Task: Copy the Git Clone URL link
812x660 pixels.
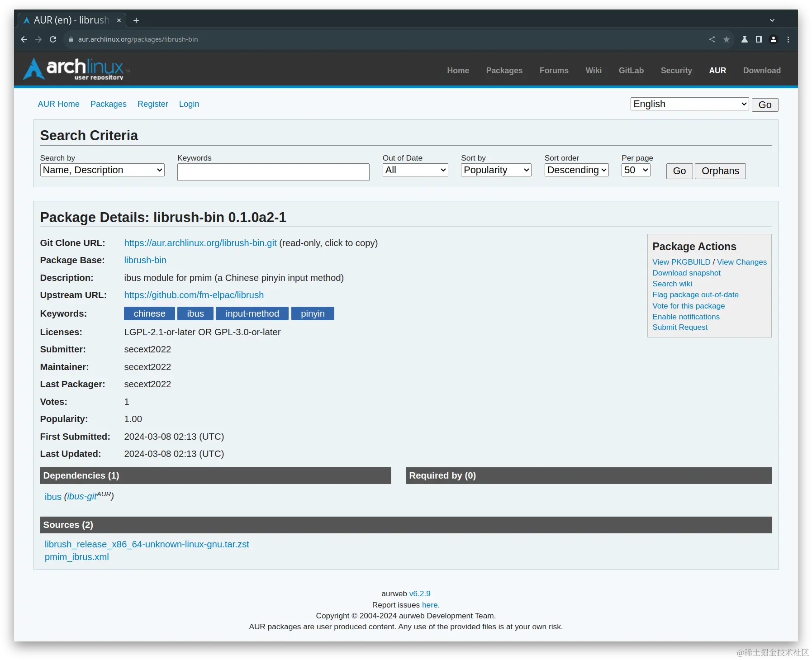Action: 200,243
